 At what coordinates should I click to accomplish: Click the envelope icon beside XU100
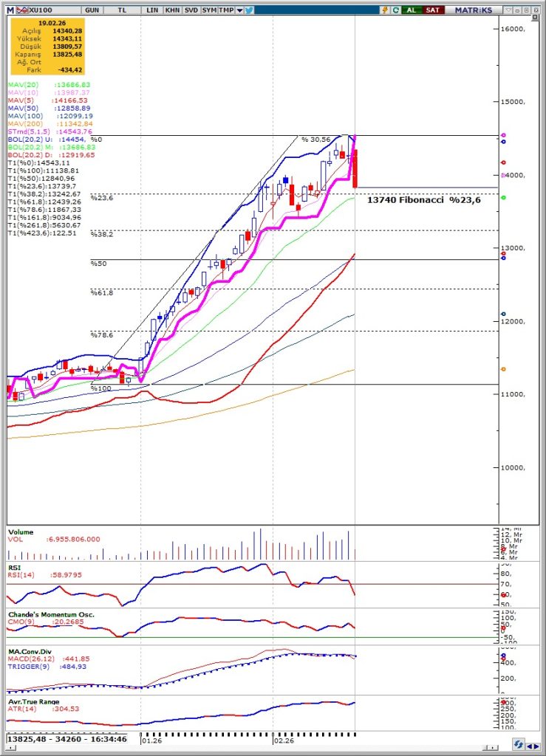click(21, 10)
